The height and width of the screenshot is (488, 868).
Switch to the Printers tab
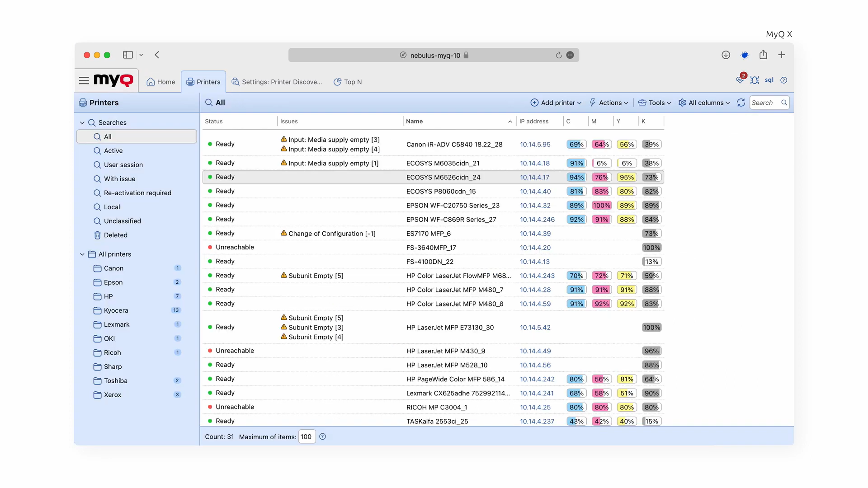pos(203,82)
